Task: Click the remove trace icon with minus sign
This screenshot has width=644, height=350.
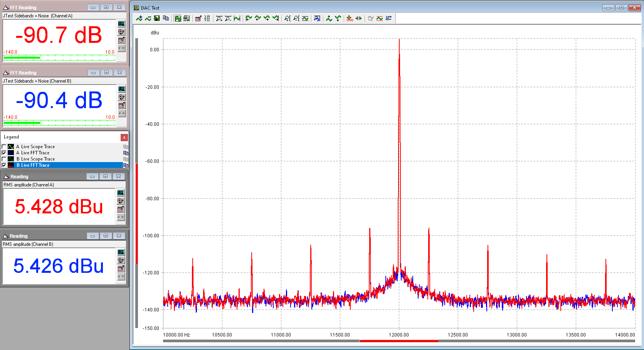Action: point(148,18)
